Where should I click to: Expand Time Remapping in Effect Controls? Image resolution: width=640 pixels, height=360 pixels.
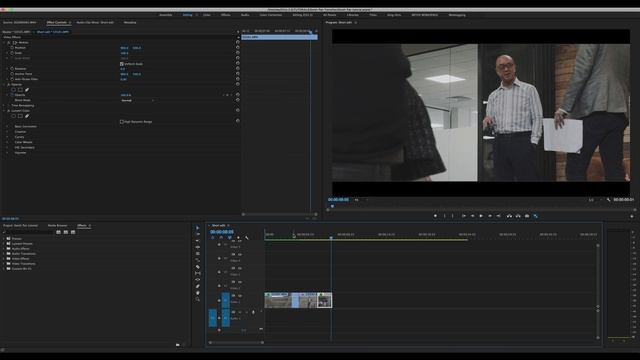pos(4,106)
